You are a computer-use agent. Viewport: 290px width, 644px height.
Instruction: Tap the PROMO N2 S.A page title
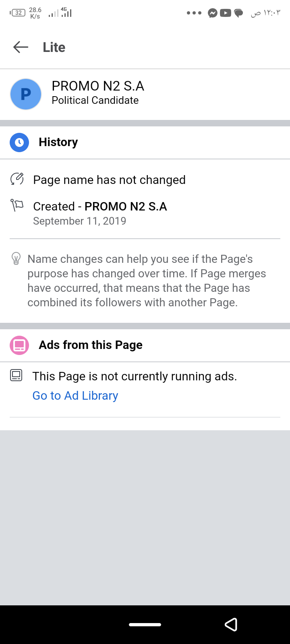pos(98,86)
